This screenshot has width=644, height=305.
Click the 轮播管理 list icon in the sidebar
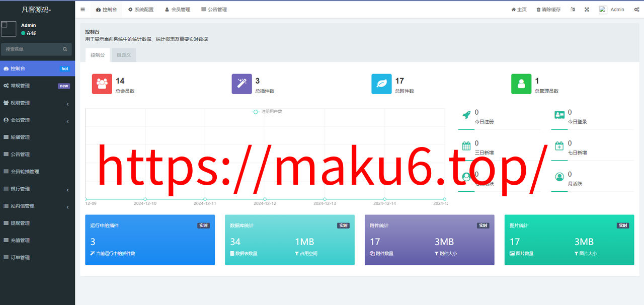6,137
